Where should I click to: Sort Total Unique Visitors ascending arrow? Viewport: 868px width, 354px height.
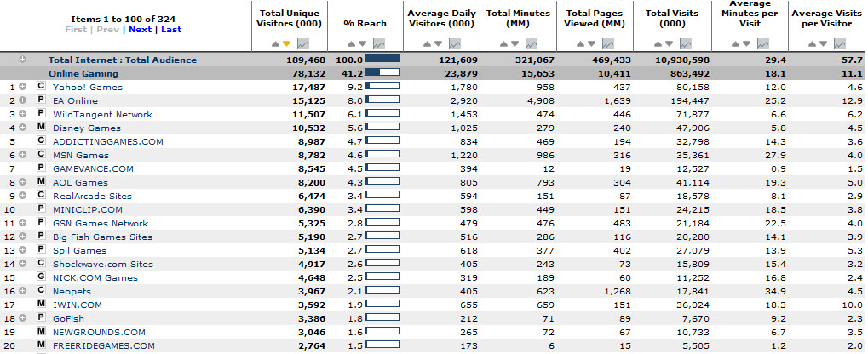(x=276, y=43)
